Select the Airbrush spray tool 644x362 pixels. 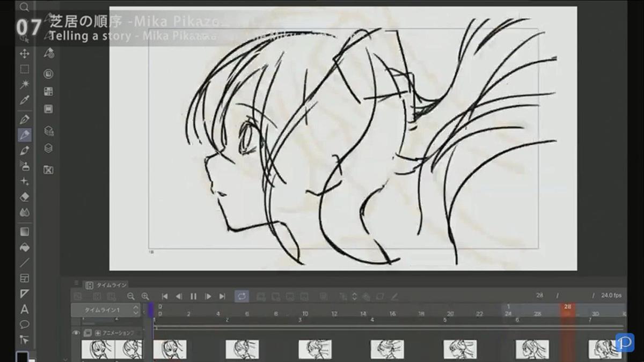[x=24, y=166]
